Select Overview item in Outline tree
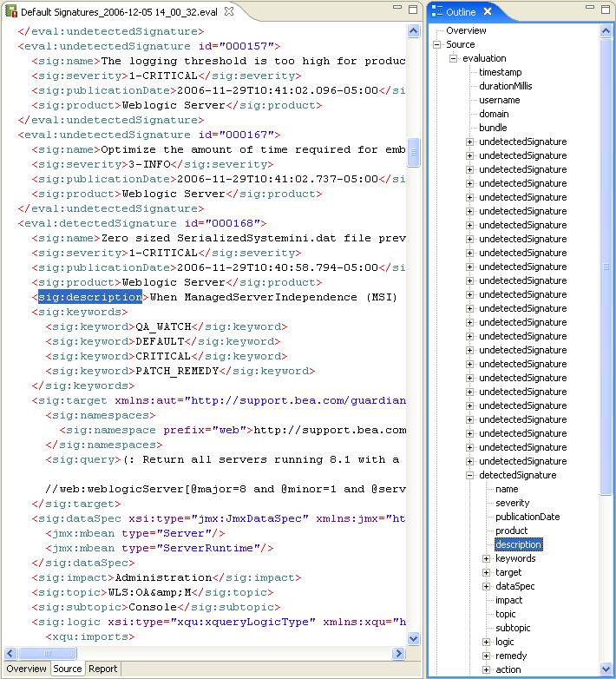 pyautogui.click(x=466, y=30)
